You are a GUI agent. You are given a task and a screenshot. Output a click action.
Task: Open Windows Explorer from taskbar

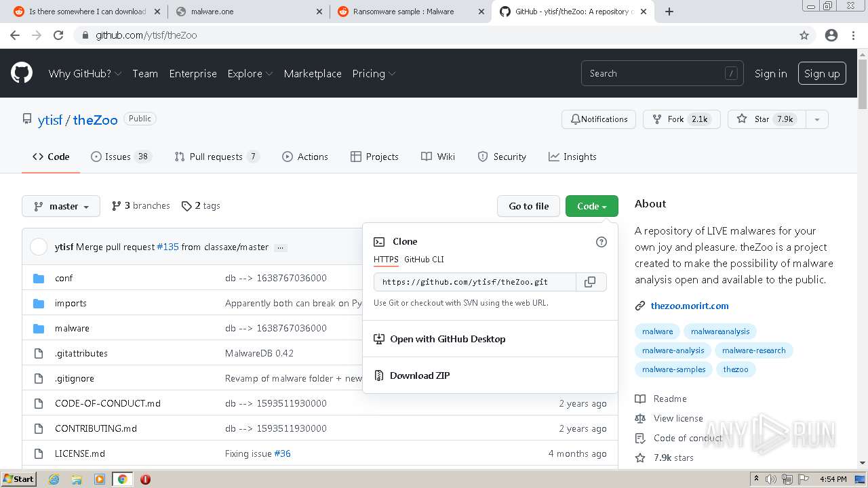(x=77, y=479)
